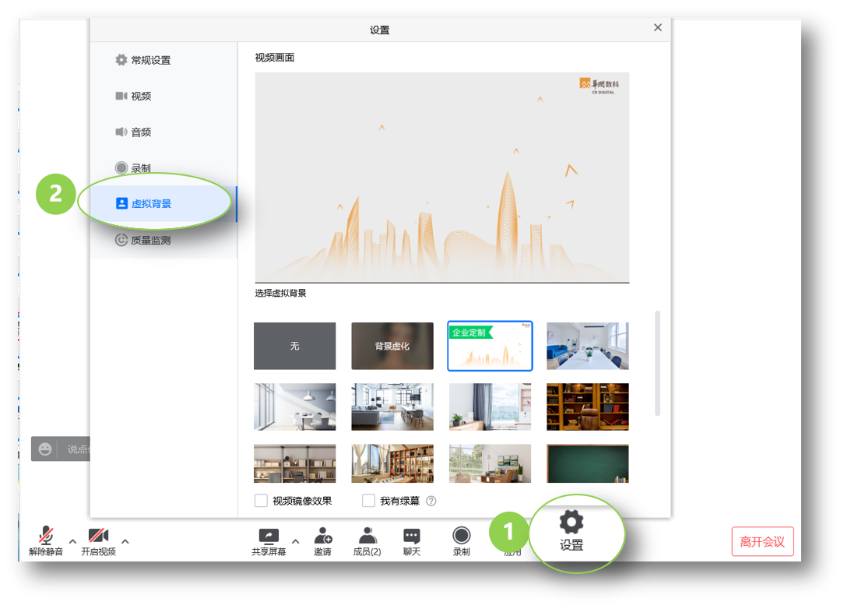Click the red Leave Meeting button
844x616 pixels.
point(762,542)
